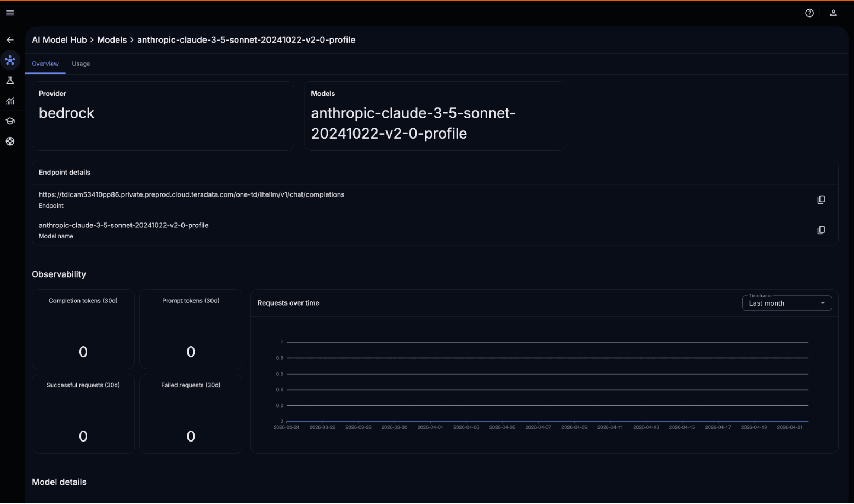Click the endpoint URL text
The image size is (854, 504).
(x=192, y=195)
